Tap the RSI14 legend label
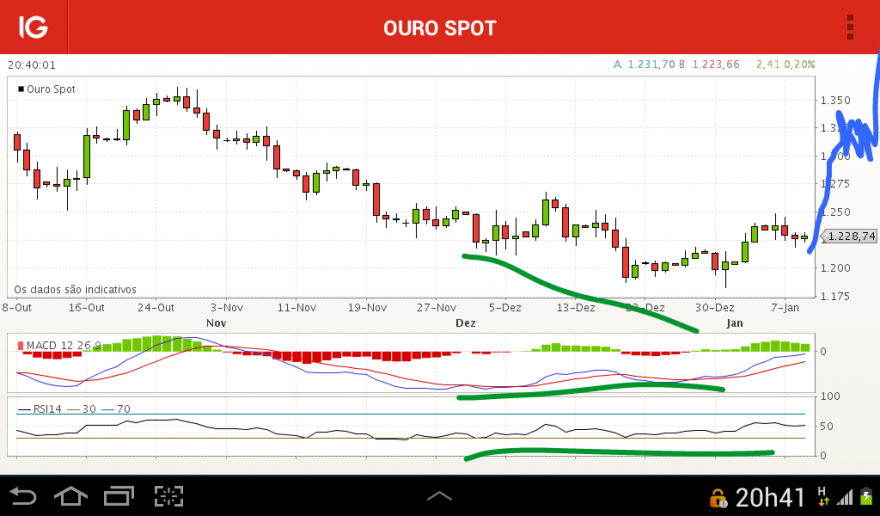Viewport: 880px width, 516px height. coord(39,409)
